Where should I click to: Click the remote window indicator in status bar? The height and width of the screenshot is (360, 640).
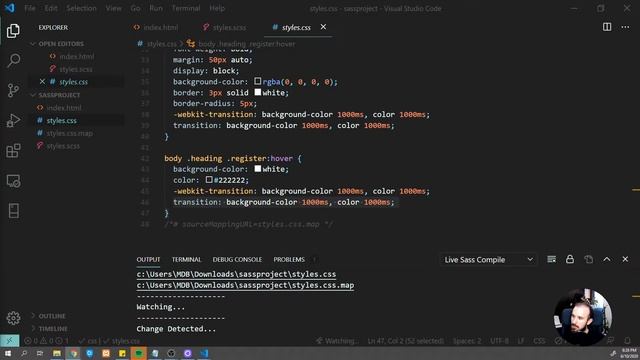pyautogui.click(x=9, y=340)
